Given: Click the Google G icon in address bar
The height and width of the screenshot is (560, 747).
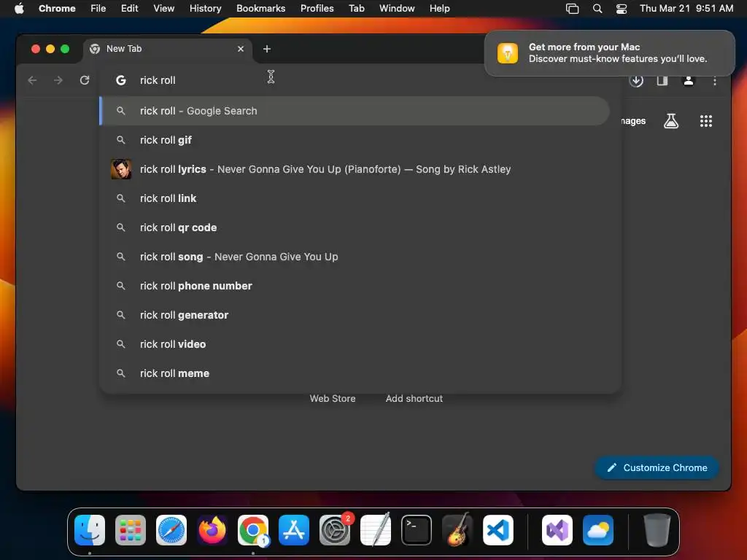Looking at the screenshot, I should click(121, 80).
